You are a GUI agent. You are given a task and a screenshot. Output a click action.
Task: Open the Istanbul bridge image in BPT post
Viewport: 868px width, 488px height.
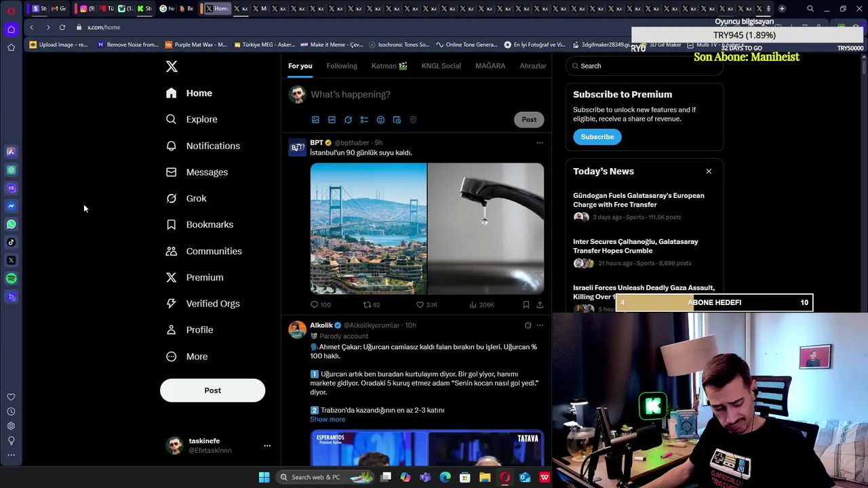coord(368,228)
